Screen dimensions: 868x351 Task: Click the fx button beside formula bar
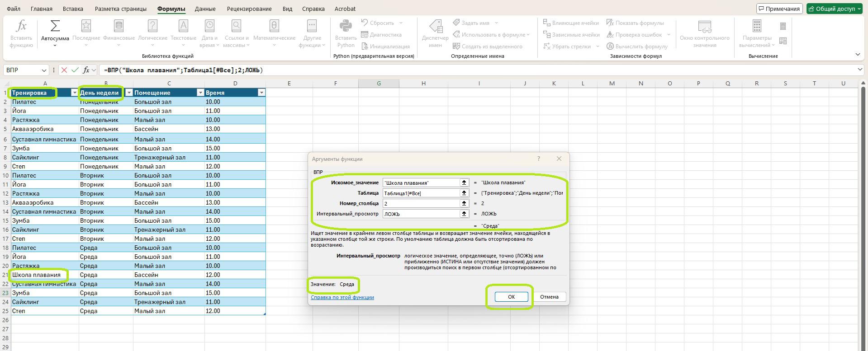[x=86, y=70]
